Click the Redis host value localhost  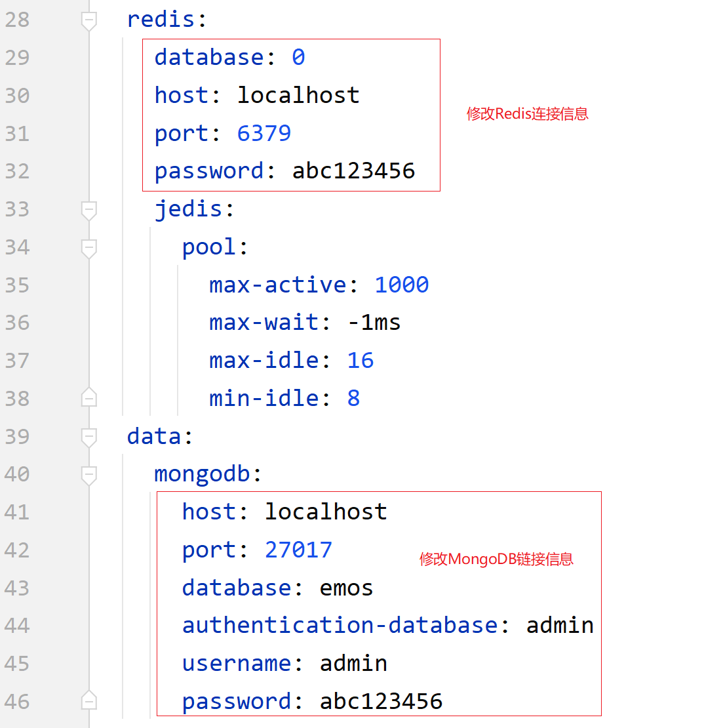[298, 95]
